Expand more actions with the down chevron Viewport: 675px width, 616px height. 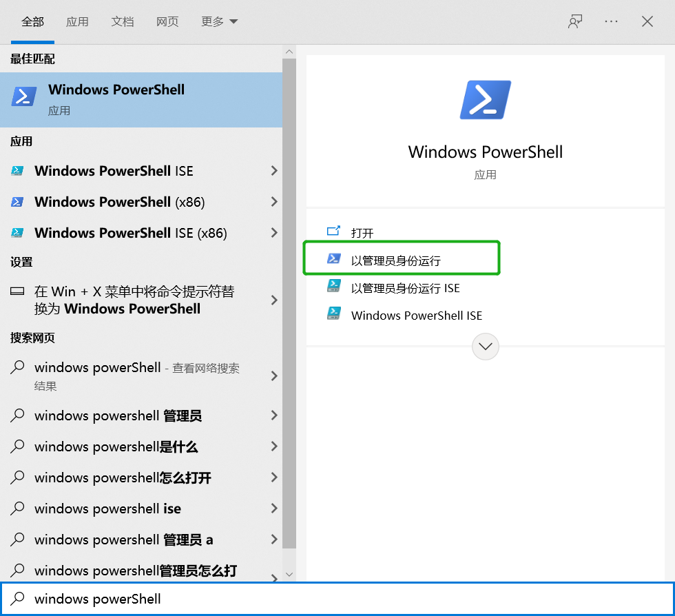click(x=485, y=347)
